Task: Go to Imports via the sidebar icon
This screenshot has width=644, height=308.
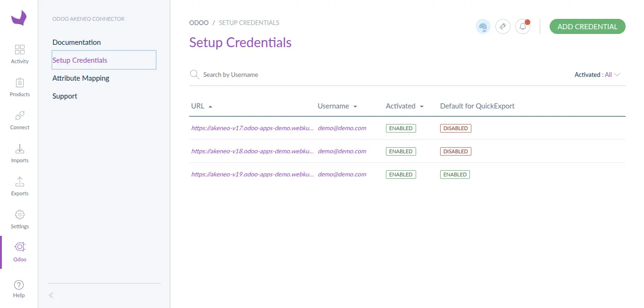Action: (19, 153)
